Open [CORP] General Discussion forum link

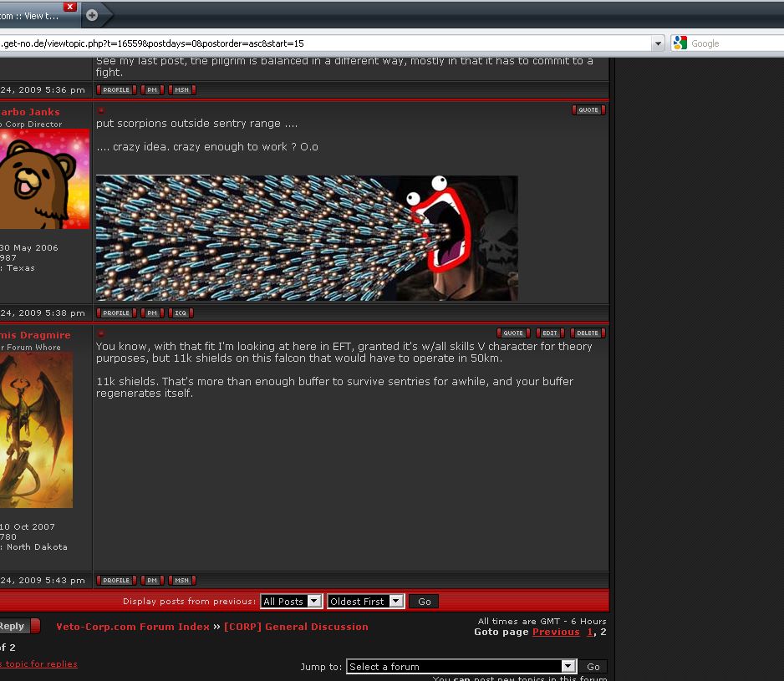(x=296, y=627)
